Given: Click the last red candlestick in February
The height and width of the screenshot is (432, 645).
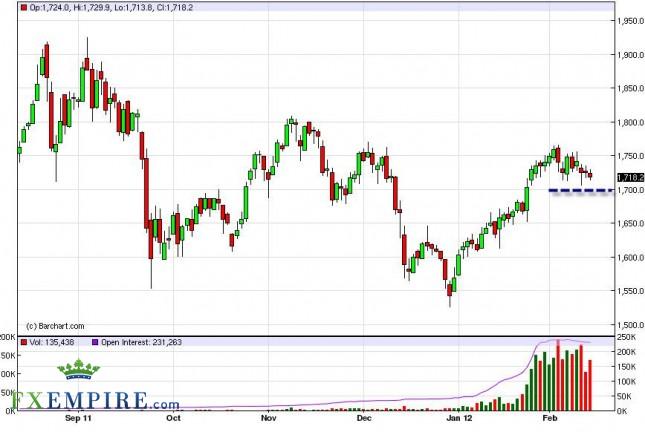Looking at the screenshot, I should (590, 175).
